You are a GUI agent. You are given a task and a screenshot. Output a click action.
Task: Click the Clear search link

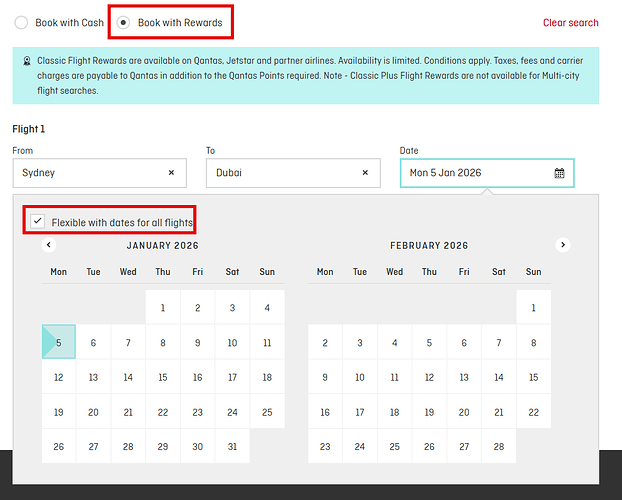570,23
